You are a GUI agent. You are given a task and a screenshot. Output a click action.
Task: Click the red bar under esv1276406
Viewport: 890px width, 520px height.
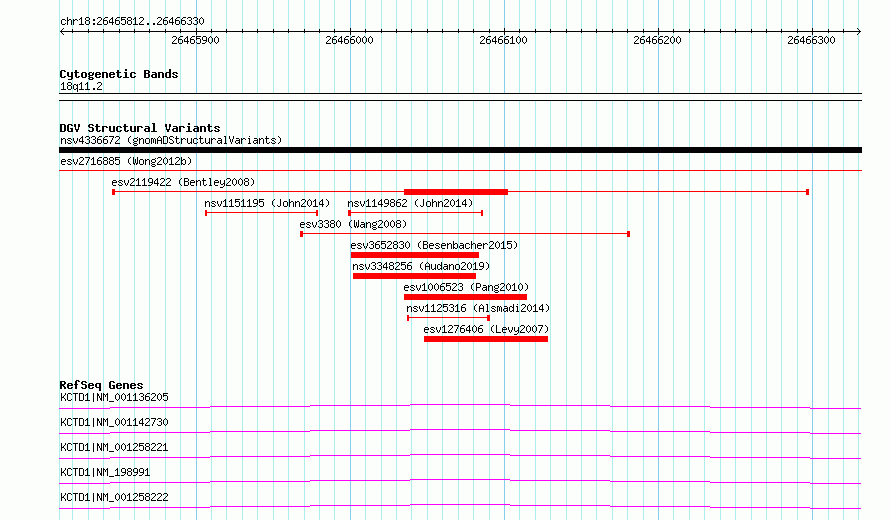point(486,339)
